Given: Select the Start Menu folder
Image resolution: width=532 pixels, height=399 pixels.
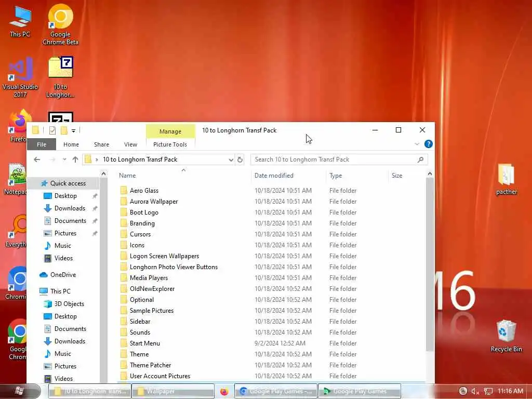Looking at the screenshot, I should click(x=144, y=343).
